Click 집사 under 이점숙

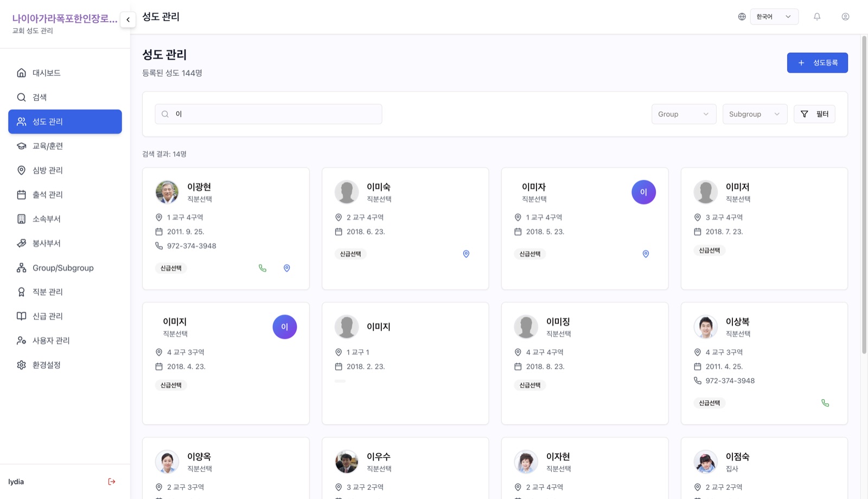tap(732, 469)
